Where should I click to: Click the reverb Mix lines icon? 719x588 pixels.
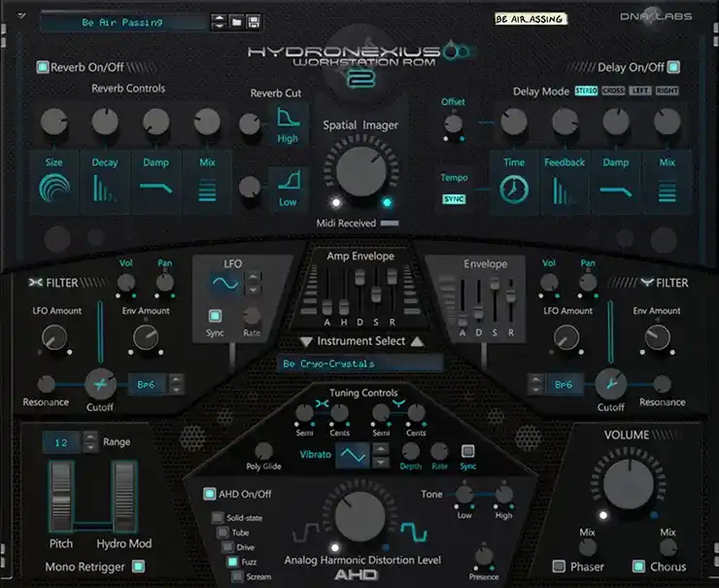pos(207,190)
